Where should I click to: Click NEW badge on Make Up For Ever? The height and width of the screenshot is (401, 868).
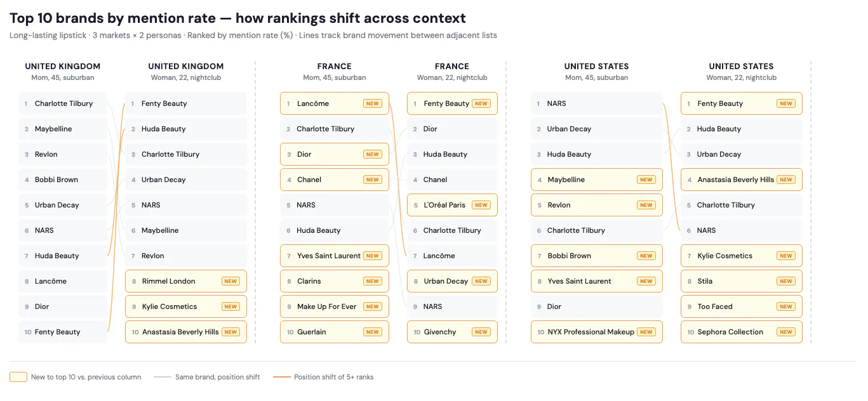pos(372,306)
